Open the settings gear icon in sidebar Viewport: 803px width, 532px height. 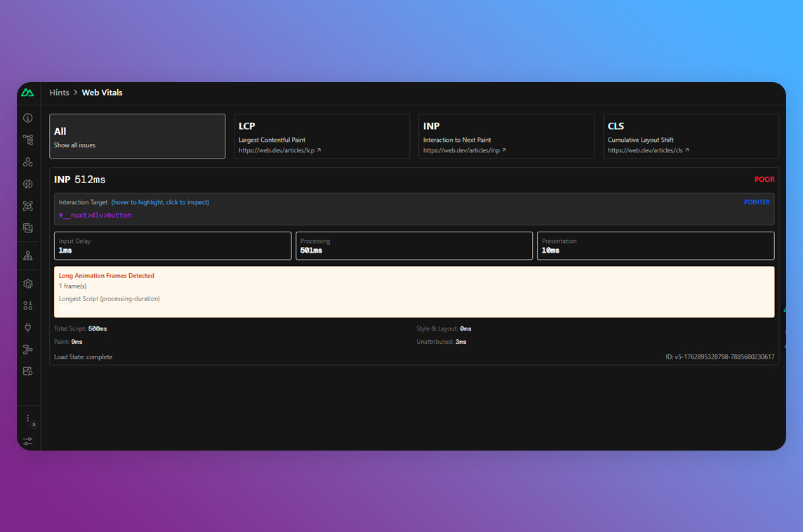point(28,284)
